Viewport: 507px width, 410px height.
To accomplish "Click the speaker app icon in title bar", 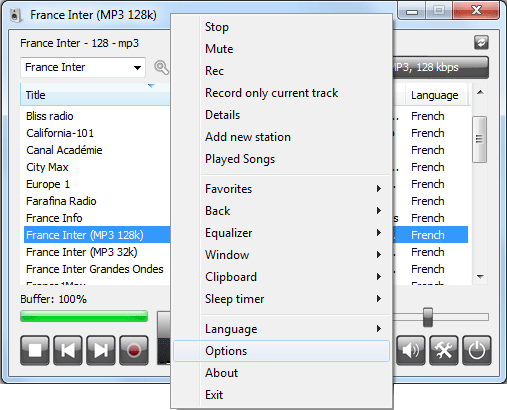I will [15, 15].
